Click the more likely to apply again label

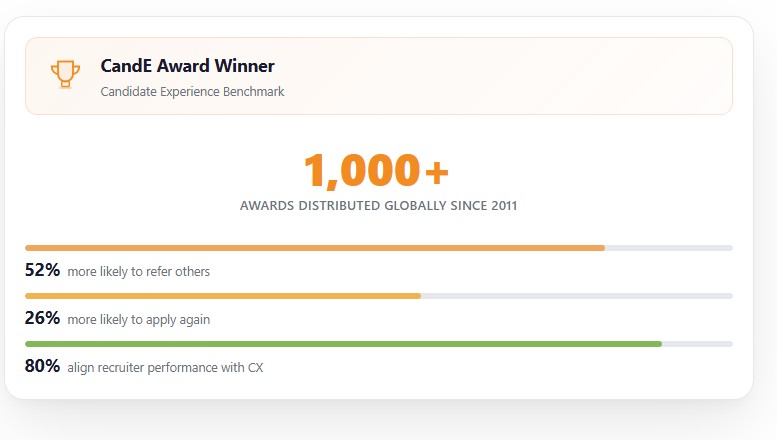139,320
